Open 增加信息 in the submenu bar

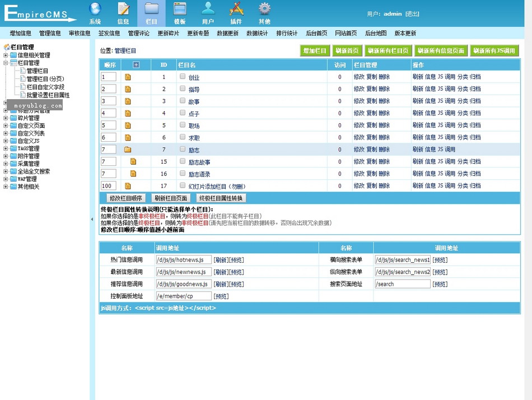(x=20, y=33)
